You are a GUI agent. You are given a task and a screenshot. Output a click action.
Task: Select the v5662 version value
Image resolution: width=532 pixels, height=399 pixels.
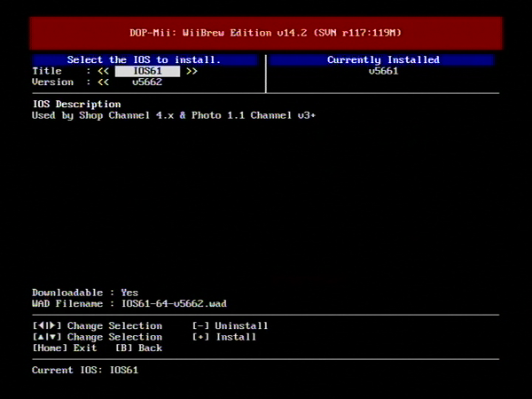[x=147, y=82]
